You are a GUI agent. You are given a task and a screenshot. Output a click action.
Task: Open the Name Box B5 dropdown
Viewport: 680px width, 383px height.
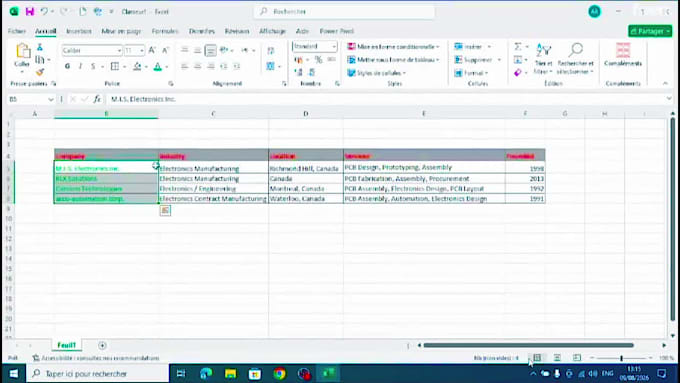[51, 99]
